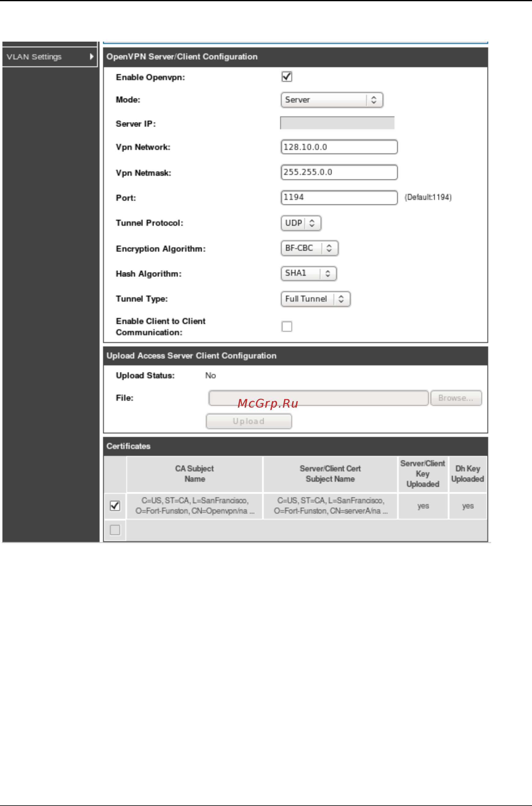
Task: Open the Encryption Algorithm BF-CBC dropdown
Action: 309,248
